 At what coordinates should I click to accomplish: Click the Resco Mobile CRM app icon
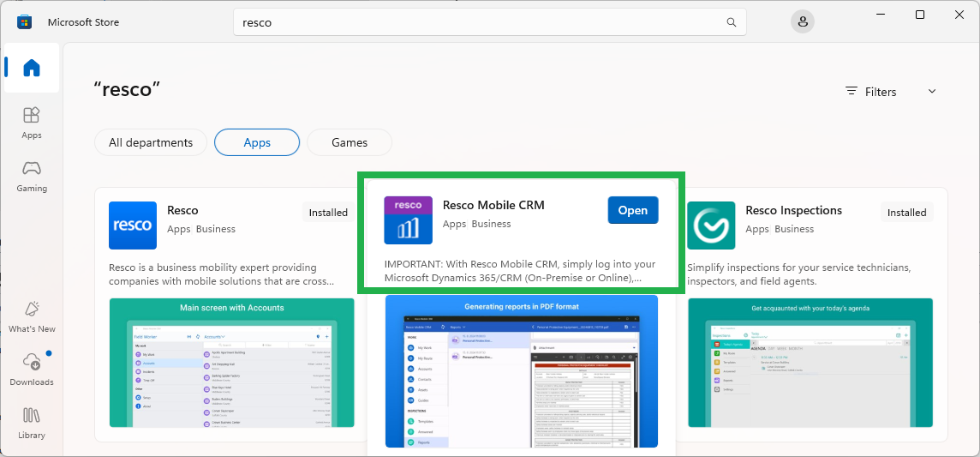408,220
